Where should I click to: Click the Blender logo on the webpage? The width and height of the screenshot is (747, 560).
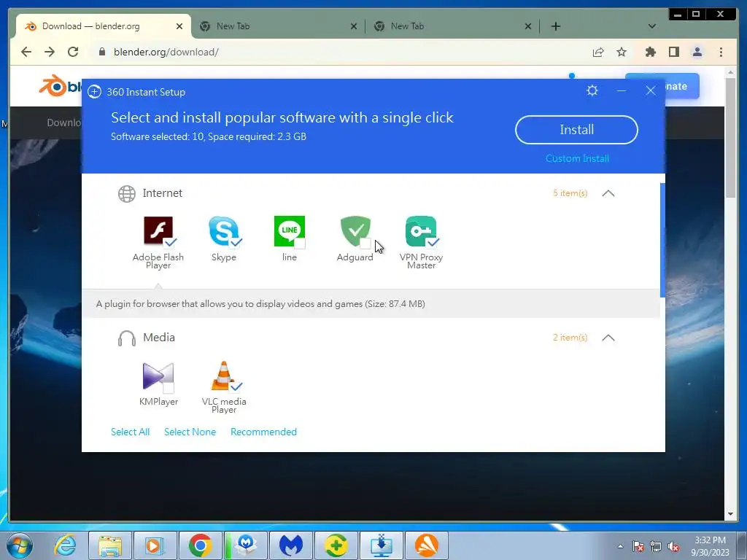[60, 86]
